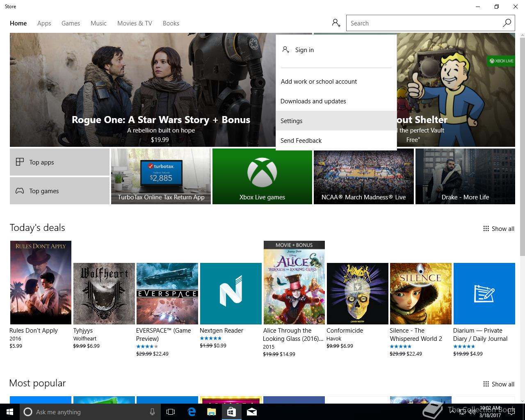Go to the Home tab
This screenshot has width=525, height=420.
(x=18, y=23)
